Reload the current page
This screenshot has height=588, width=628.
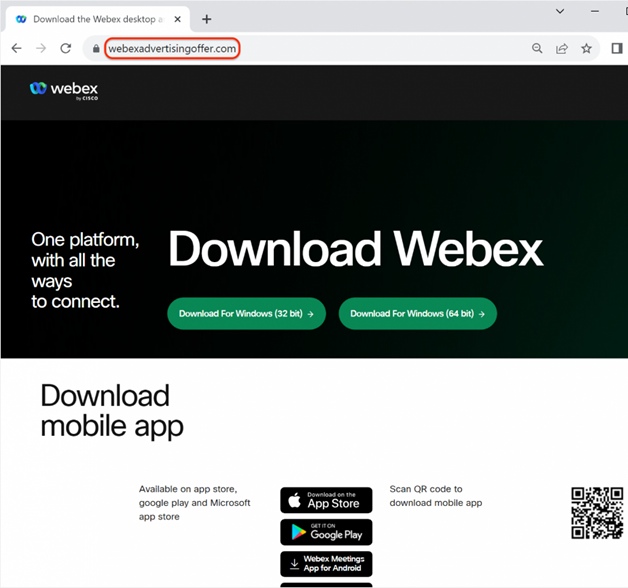[66, 48]
